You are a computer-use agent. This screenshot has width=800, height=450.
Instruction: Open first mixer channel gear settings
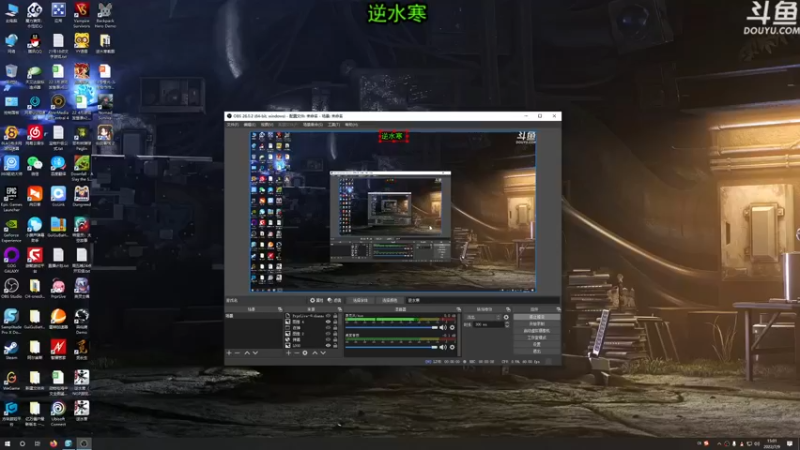coord(452,328)
